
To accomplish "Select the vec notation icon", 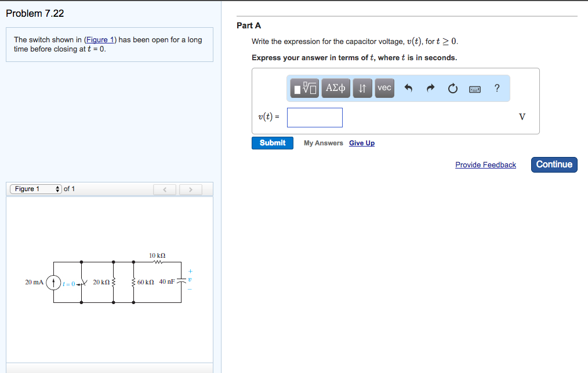I will pyautogui.click(x=384, y=88).
